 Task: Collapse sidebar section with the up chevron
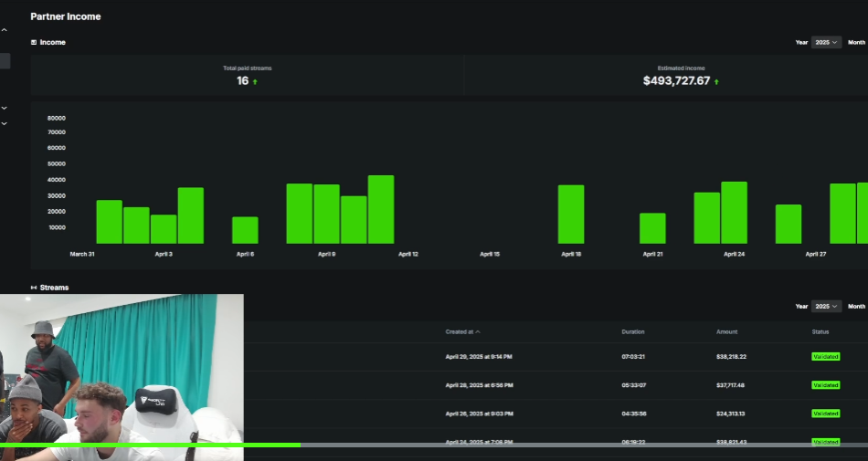click(x=4, y=30)
